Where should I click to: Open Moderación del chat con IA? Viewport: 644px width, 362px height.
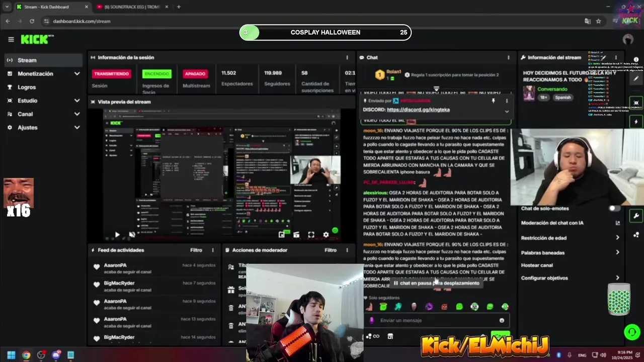[571, 223]
